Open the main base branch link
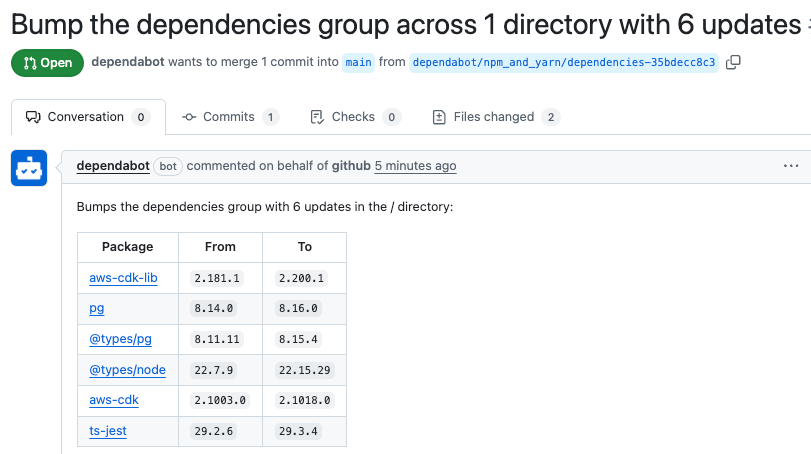This screenshot has width=811, height=454. pyautogui.click(x=358, y=63)
